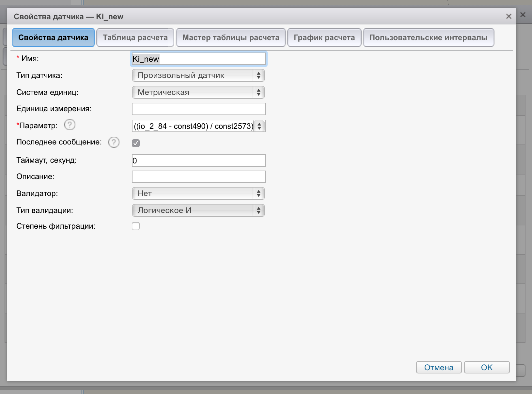Screen dimensions: 532x394
Task: Click help icon next to Параметр
Action: coord(70,125)
